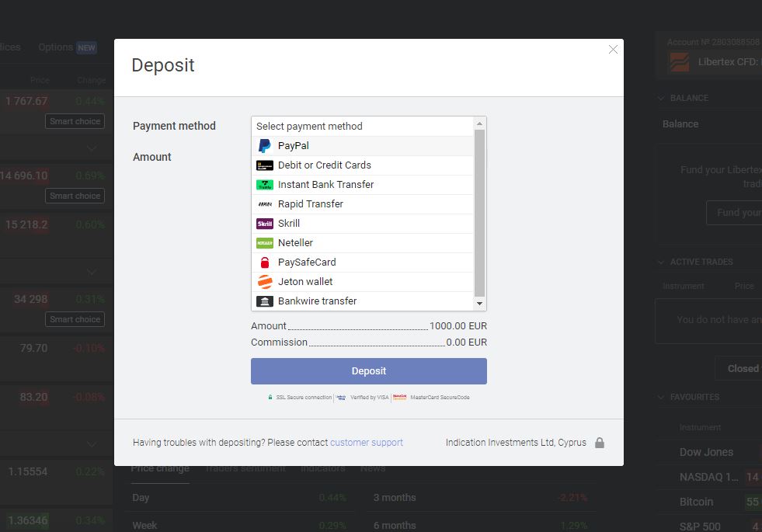Click the Change column header
The height and width of the screenshot is (532, 762).
(92, 80)
